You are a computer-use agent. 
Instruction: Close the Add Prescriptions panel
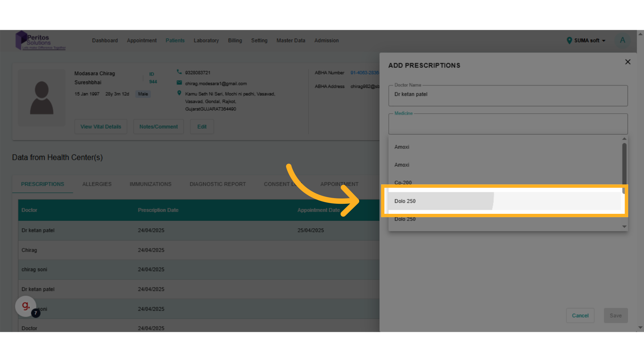[x=628, y=62]
